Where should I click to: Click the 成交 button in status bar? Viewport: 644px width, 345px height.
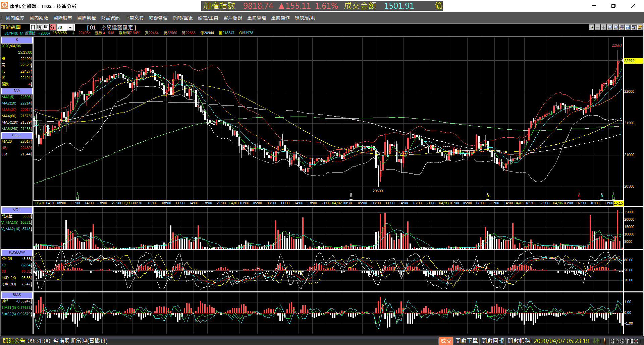[446, 341]
